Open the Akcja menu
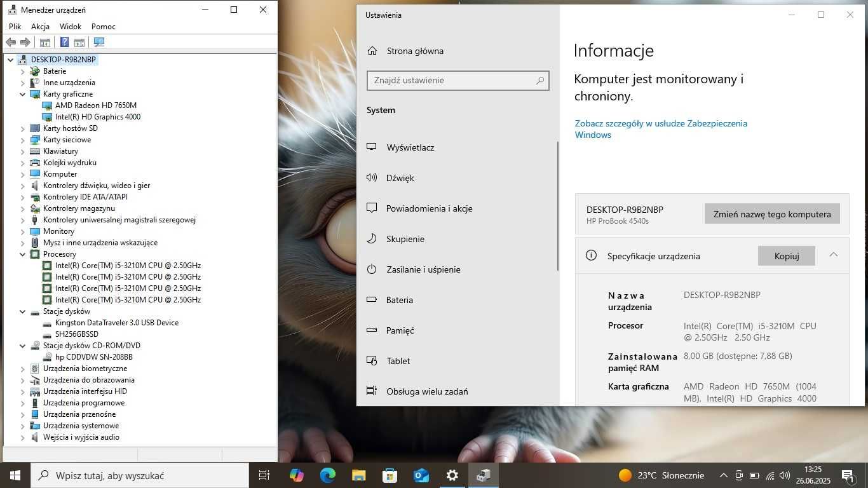The width and height of the screenshot is (868, 488). click(41, 27)
